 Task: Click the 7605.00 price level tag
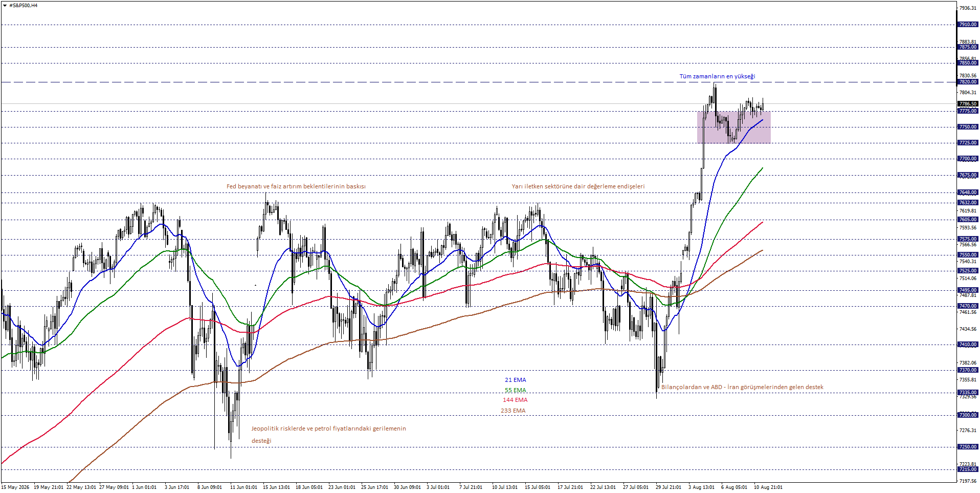(968, 220)
